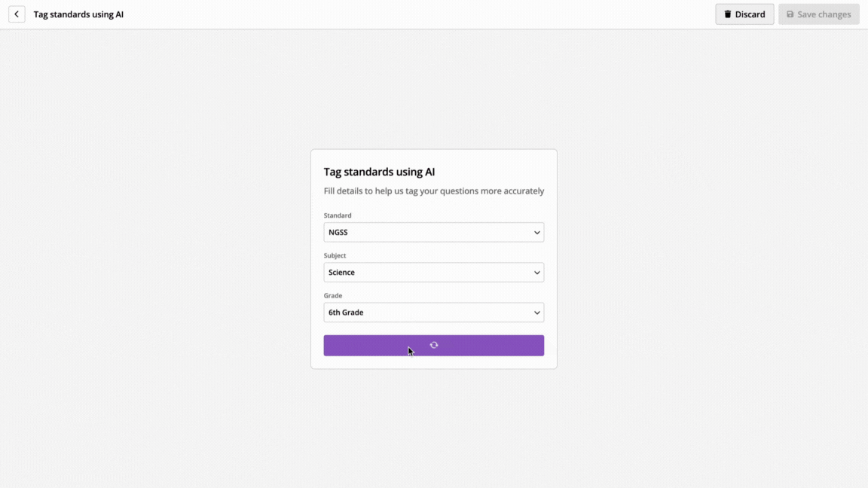Click the Subject dropdown chevron arrow
The width and height of the screenshot is (868, 488).
point(536,272)
